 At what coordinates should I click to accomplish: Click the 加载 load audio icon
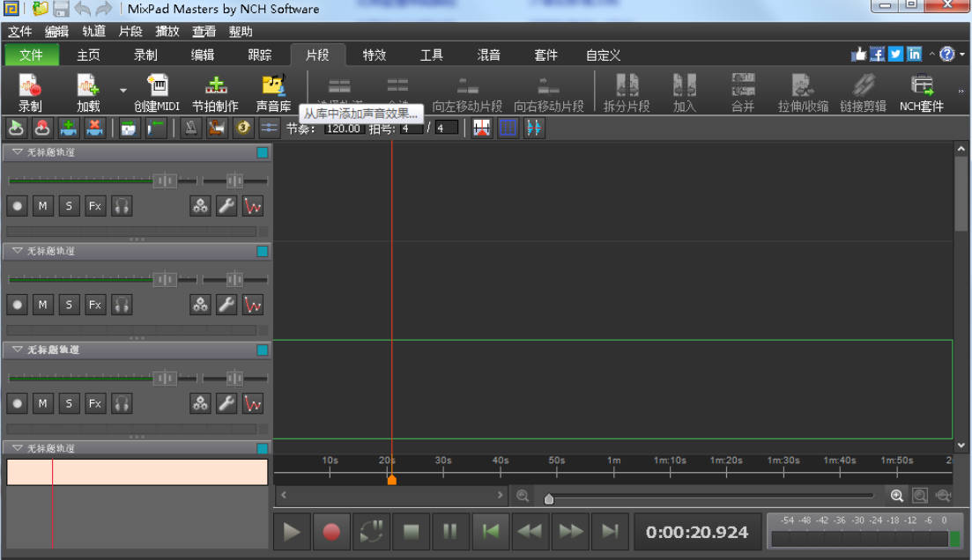[88, 92]
